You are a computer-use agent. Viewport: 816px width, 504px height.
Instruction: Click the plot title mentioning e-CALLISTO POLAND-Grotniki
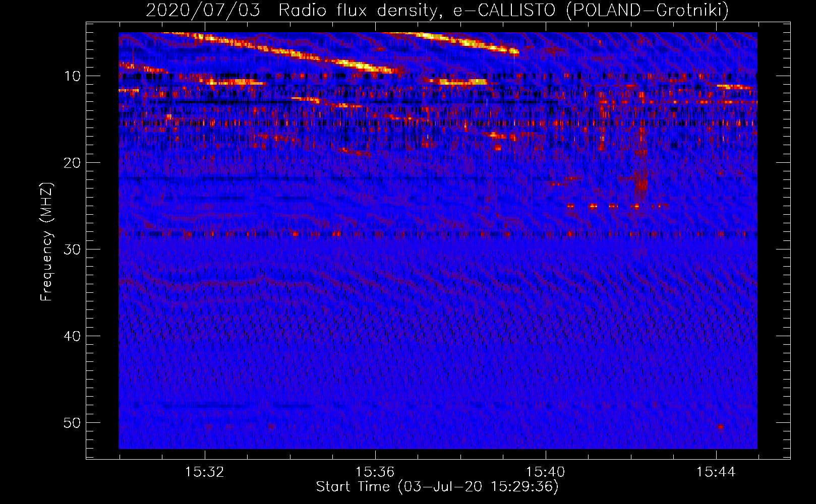coord(437,10)
